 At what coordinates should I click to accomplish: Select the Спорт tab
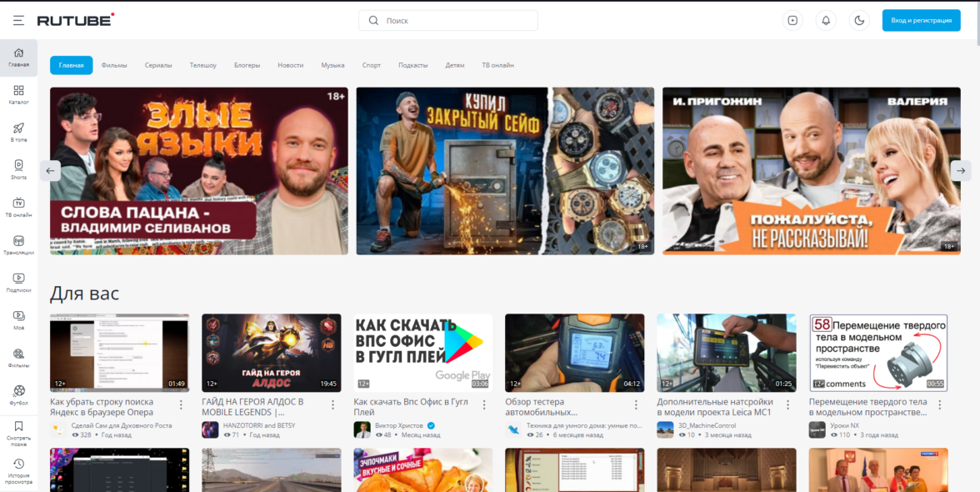point(372,65)
